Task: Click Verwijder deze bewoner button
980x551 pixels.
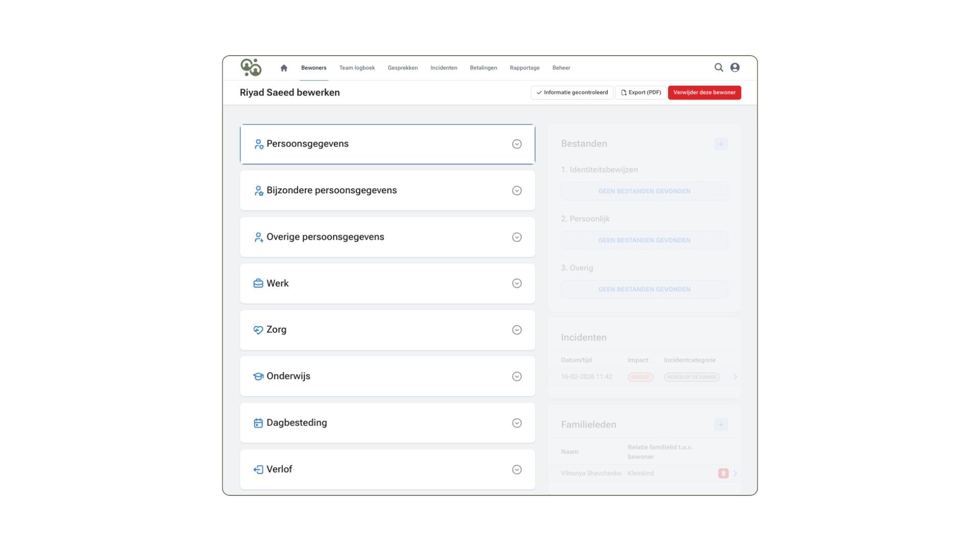Action: click(x=704, y=92)
